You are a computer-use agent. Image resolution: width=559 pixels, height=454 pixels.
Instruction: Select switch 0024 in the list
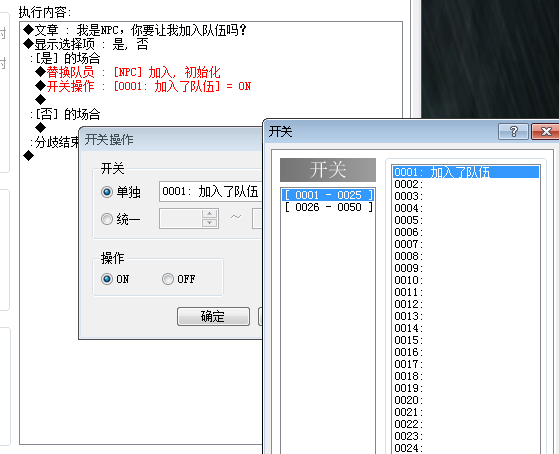click(466, 448)
